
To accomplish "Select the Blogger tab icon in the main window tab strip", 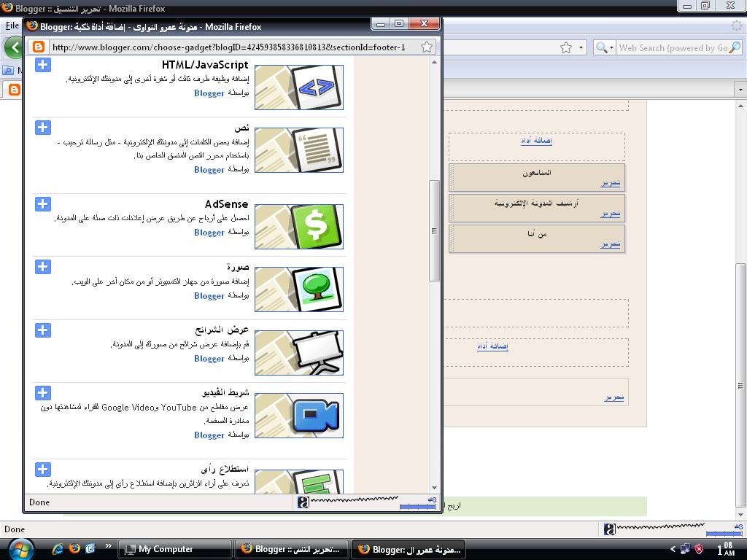I will [15, 90].
